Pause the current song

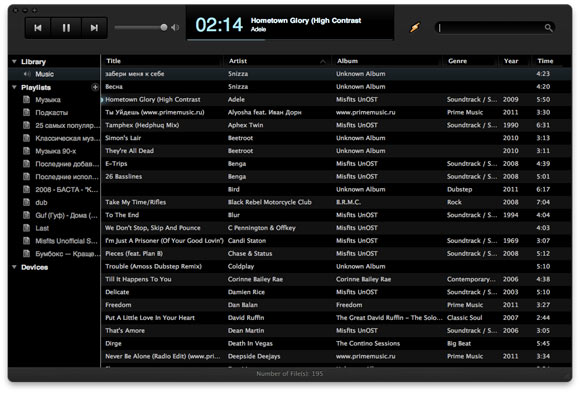66,28
